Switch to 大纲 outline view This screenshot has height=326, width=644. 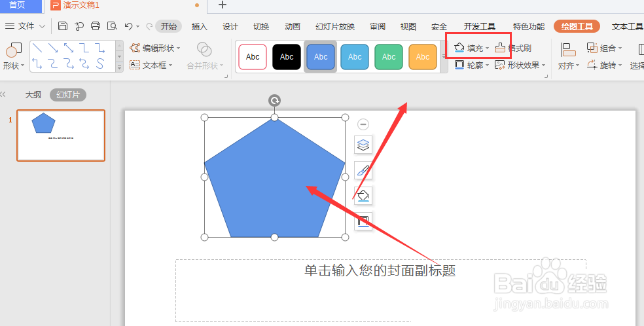(x=33, y=95)
